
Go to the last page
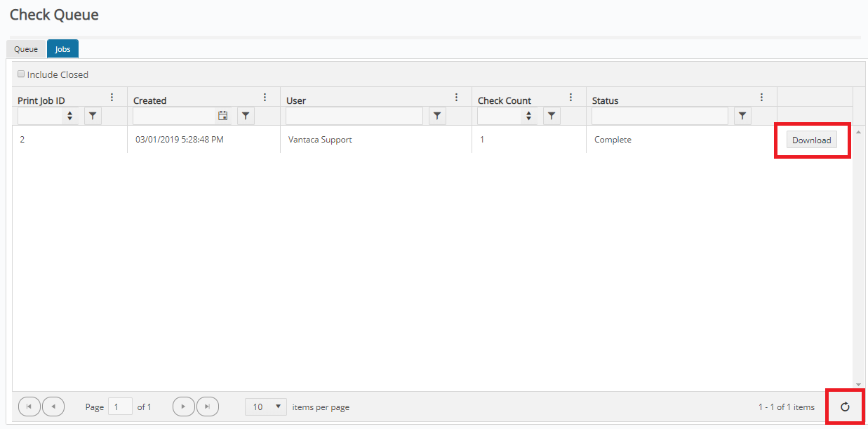tap(208, 407)
